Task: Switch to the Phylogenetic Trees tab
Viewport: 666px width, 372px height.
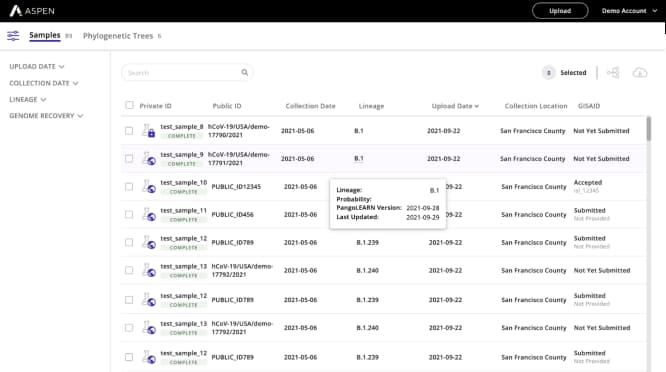Action: [118, 36]
